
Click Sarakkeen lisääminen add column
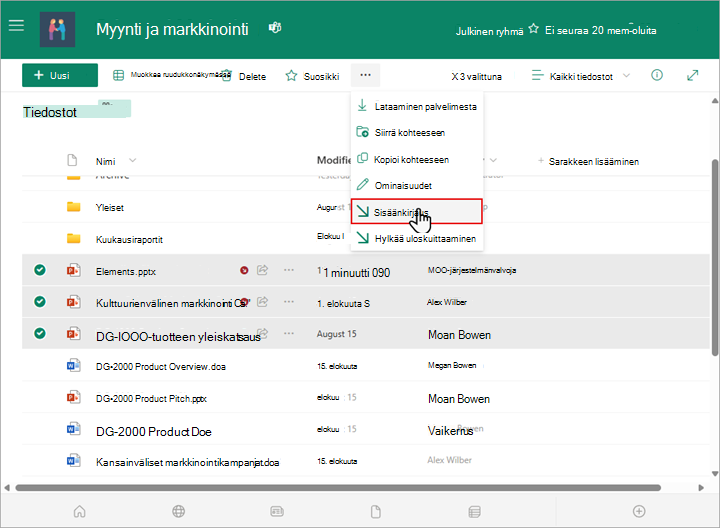[588, 161]
